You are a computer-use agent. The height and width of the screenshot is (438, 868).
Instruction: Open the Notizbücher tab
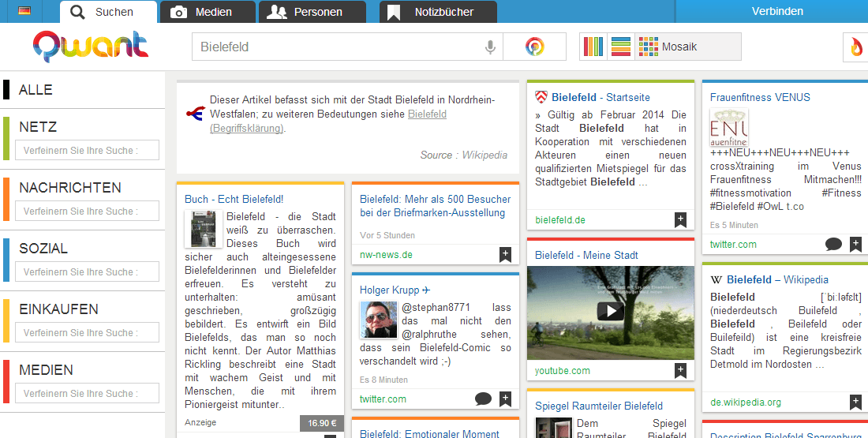(438, 12)
